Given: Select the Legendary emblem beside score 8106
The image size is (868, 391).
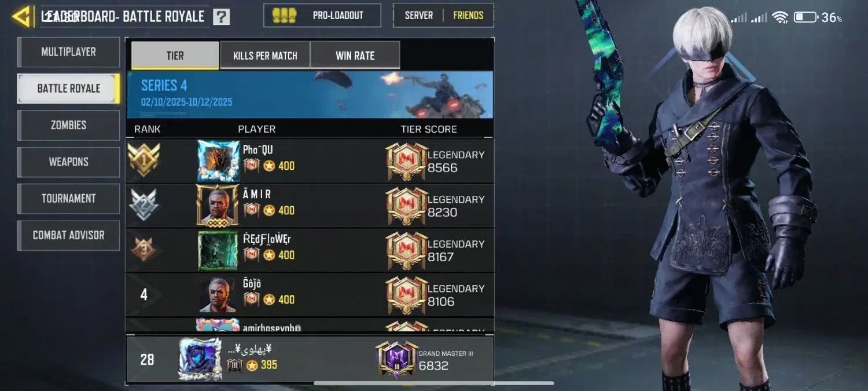Looking at the screenshot, I should (x=406, y=295).
